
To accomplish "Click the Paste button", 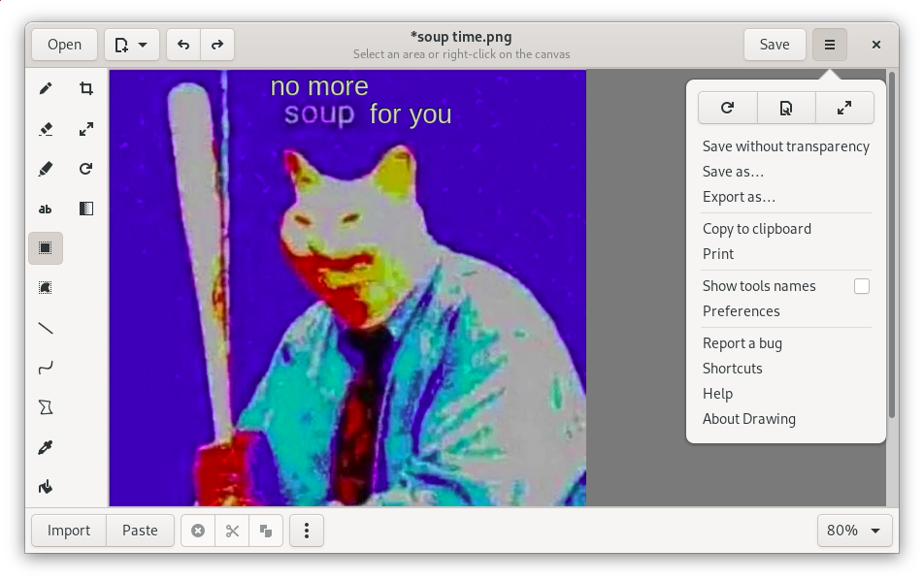I will click(140, 531).
